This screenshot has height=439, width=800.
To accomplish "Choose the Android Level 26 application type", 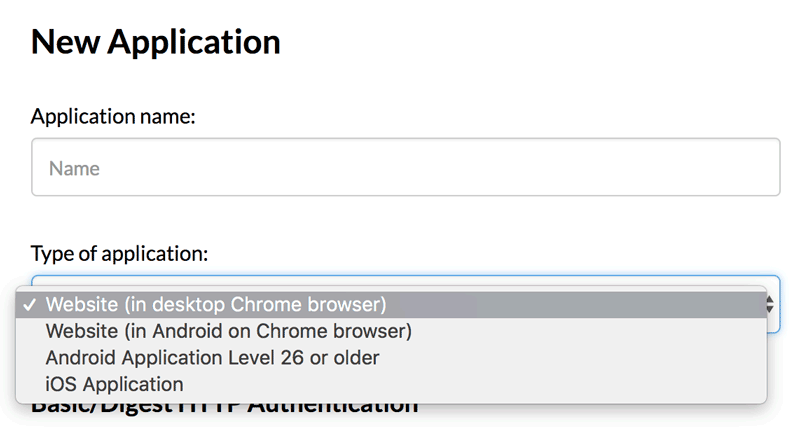I will pyautogui.click(x=212, y=357).
